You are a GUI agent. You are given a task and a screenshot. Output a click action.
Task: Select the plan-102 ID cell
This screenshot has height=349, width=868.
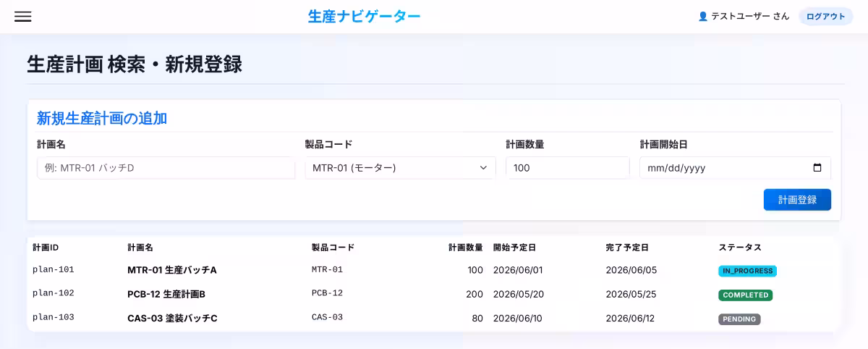pyautogui.click(x=54, y=293)
